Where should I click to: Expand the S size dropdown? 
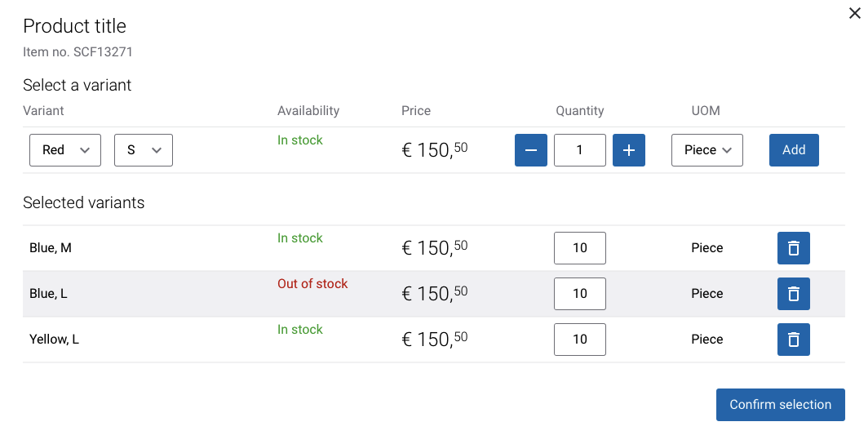click(x=144, y=150)
